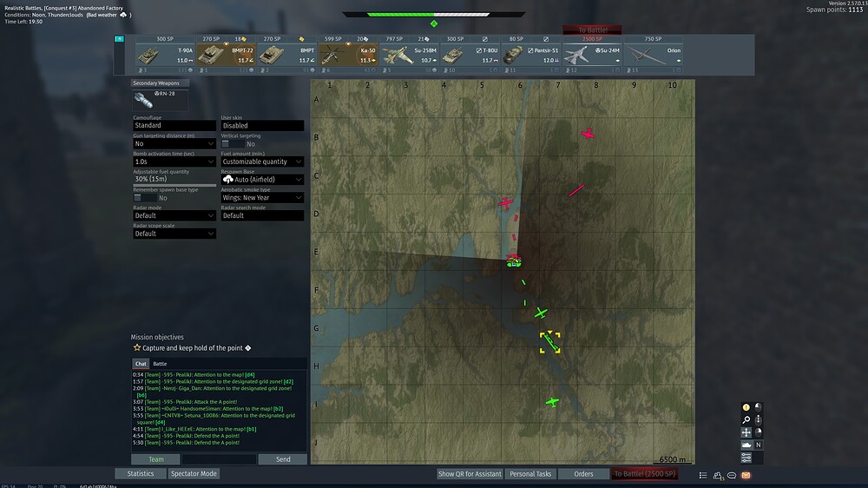868x488 pixels.
Task: Open Aerobatic smoke type dropdown
Action: 262,198
